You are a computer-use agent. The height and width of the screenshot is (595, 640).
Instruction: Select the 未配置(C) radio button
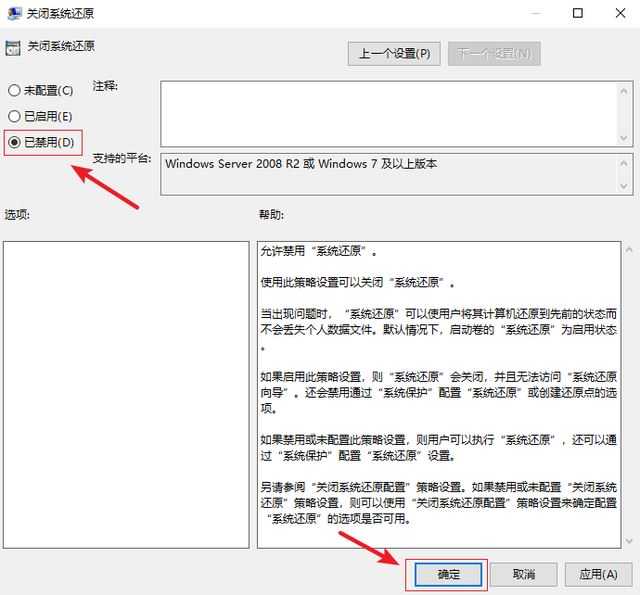pos(41,90)
